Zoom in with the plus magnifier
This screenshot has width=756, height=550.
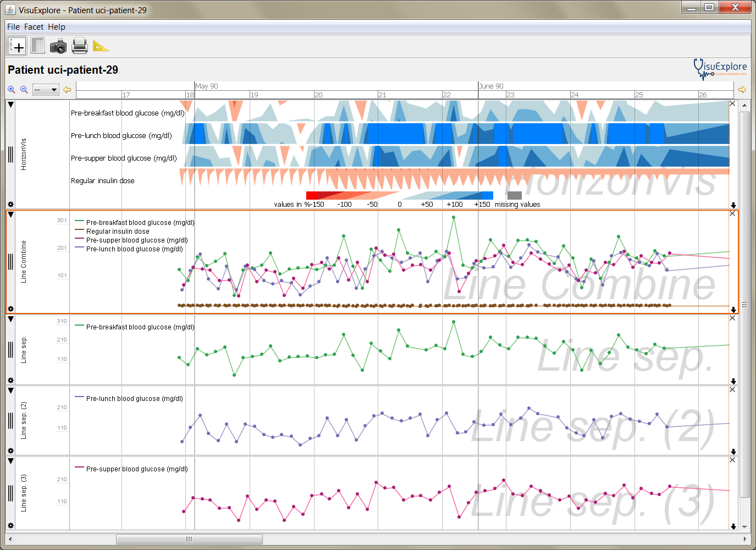coord(12,90)
